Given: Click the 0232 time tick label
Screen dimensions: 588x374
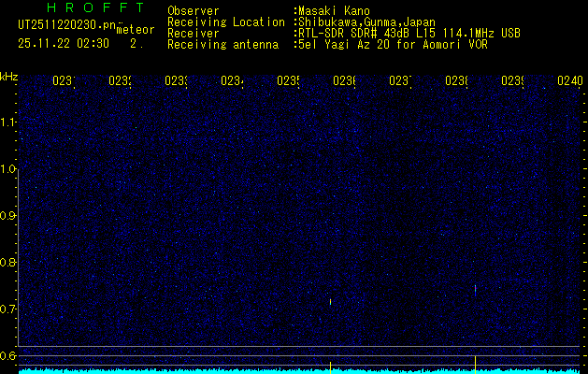Looking at the screenshot, I should (120, 80).
